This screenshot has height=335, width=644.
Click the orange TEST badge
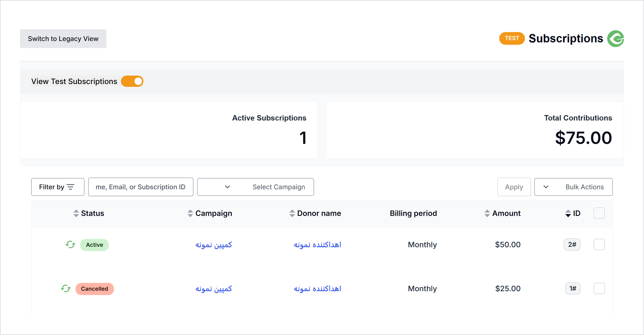click(x=512, y=38)
